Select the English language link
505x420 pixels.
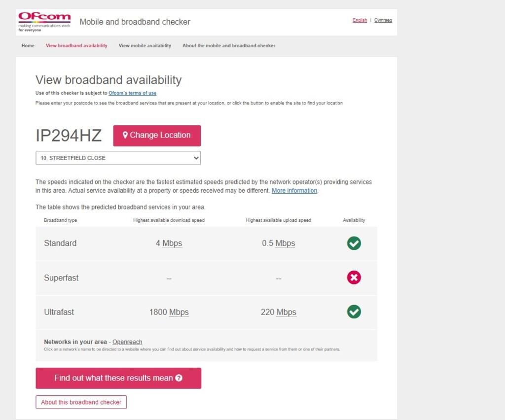(x=360, y=20)
